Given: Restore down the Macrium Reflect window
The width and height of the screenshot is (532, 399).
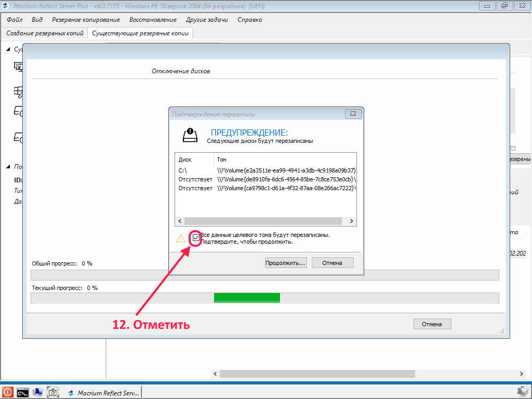Looking at the screenshot, I should tap(504, 6).
